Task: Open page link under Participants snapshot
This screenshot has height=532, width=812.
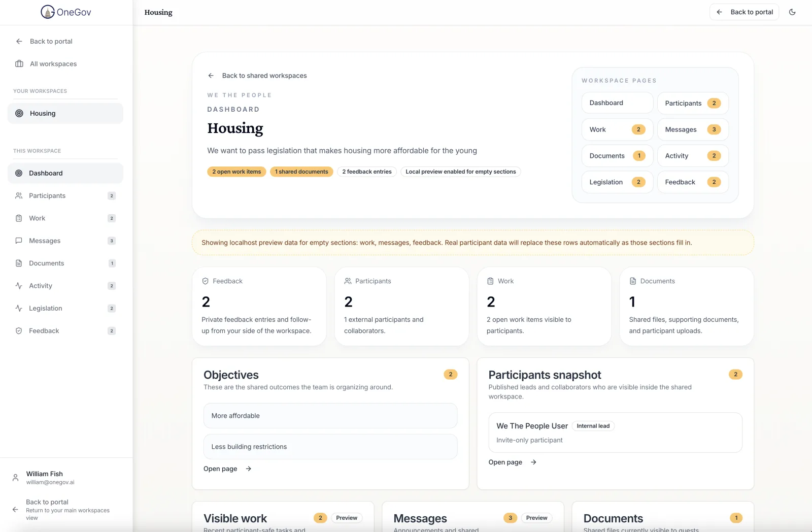Action: (513, 462)
